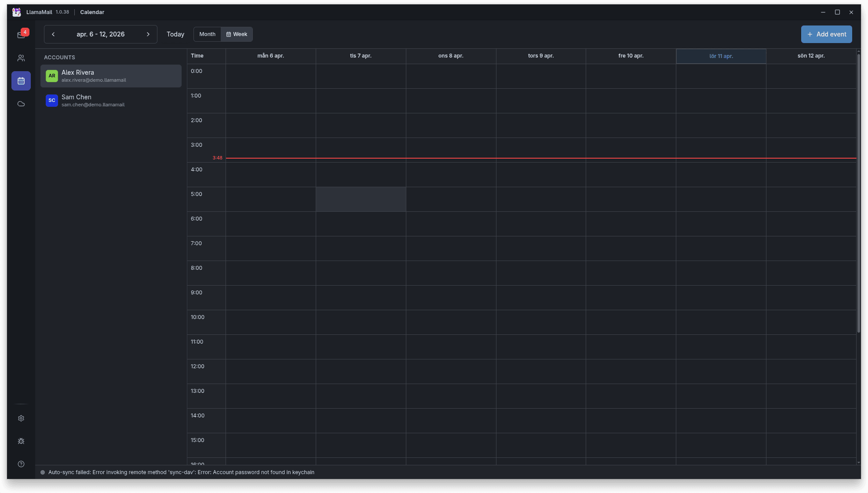868x493 pixels.
Task: Go to the previous week
Action: coord(53,34)
